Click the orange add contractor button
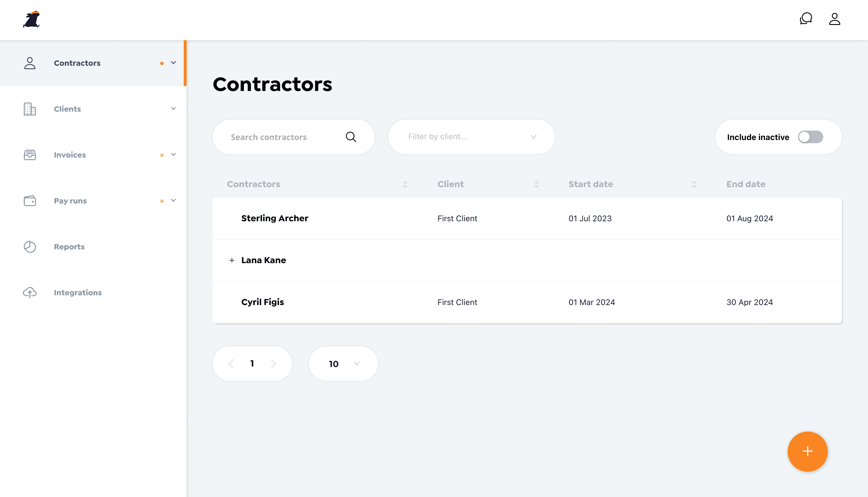The width and height of the screenshot is (868, 497). (807, 451)
